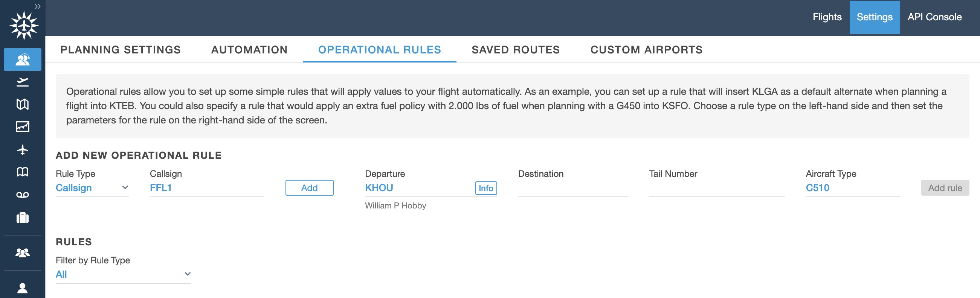Open the suitcase sidebar icon
The width and height of the screenshot is (980, 298).
[x=23, y=217]
